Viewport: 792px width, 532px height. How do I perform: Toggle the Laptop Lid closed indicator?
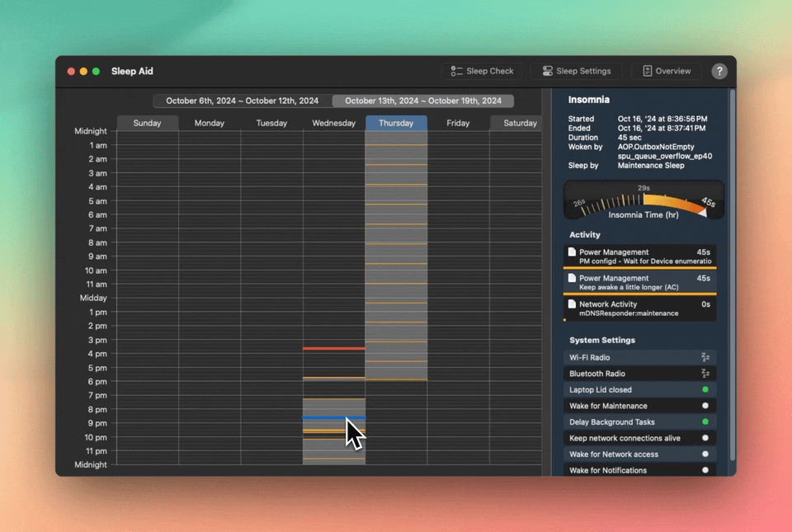coord(705,389)
